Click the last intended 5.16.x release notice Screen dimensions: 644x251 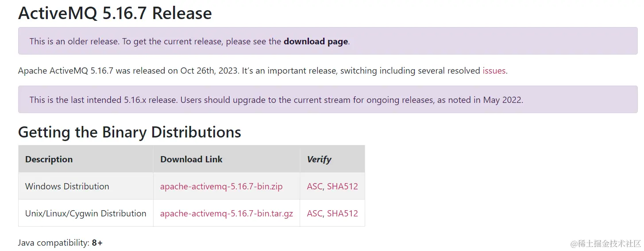click(328, 99)
